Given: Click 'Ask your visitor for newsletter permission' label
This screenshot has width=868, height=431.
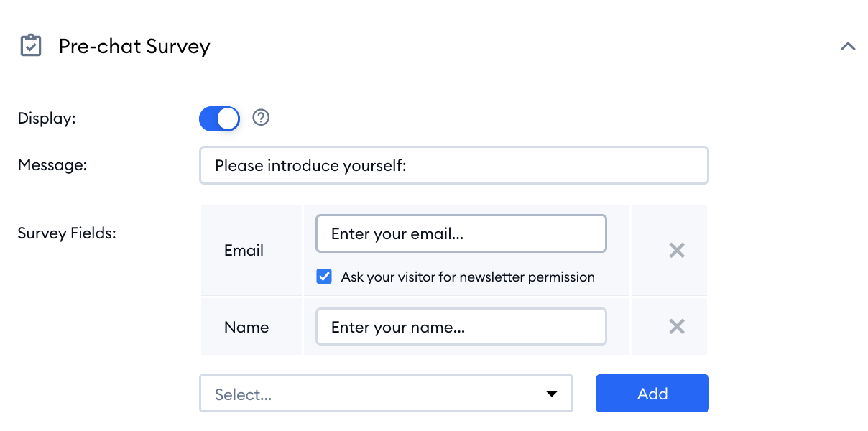Looking at the screenshot, I should pyautogui.click(x=468, y=277).
